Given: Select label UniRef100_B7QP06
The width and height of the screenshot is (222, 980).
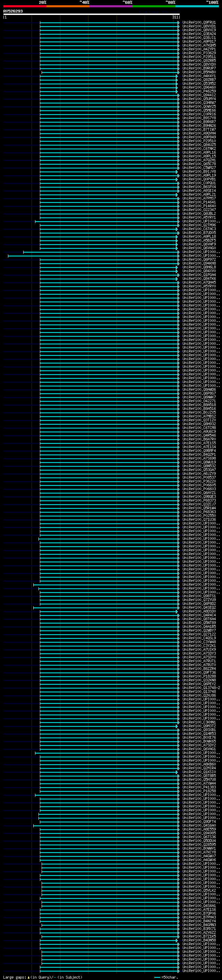Looking at the screenshot, I should 199,913.
